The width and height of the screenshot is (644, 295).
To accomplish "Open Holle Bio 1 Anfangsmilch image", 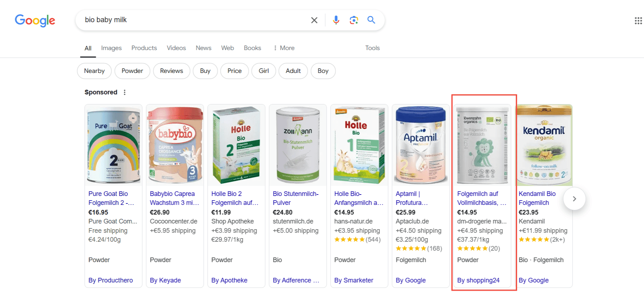I will (359, 145).
